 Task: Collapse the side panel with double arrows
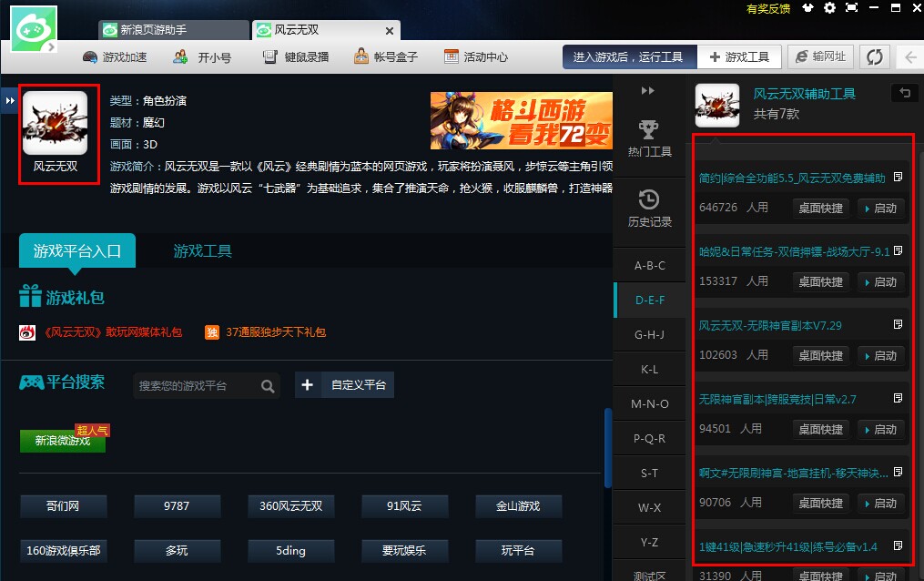649,90
